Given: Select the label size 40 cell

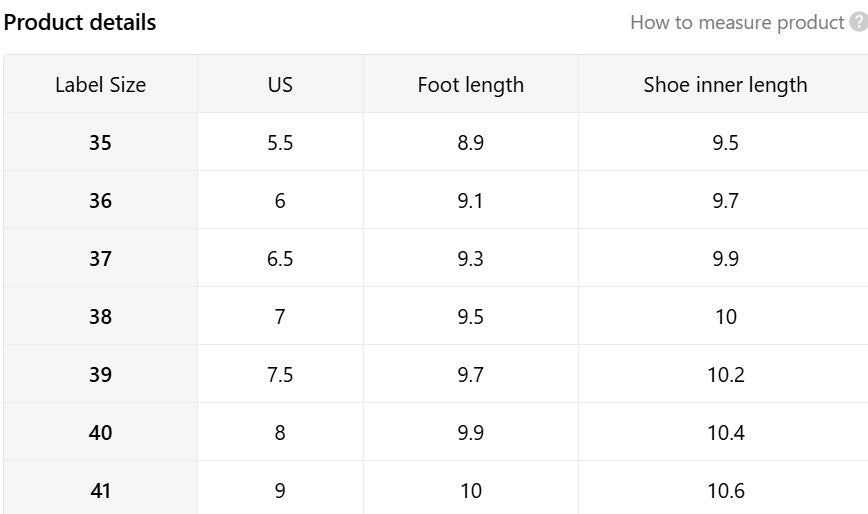Looking at the screenshot, I should (x=100, y=432).
